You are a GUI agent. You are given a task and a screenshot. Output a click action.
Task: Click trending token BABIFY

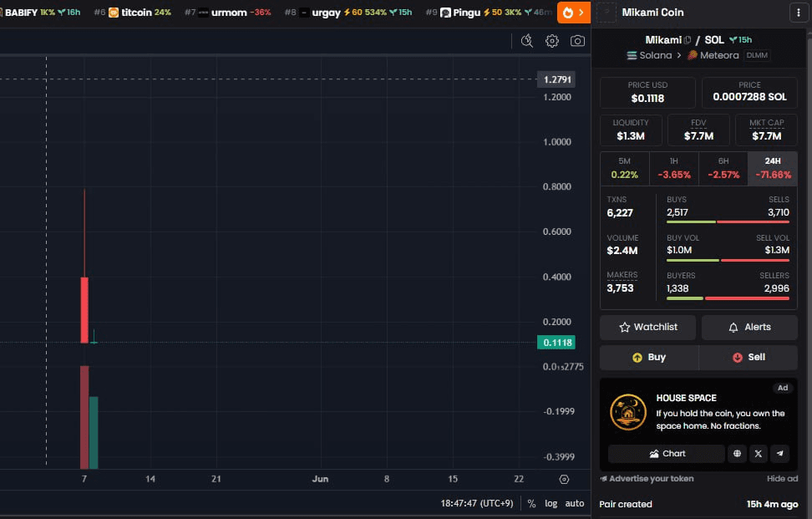(40, 12)
